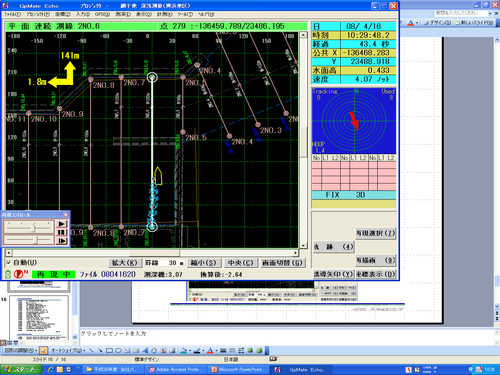Screen dimensions: 500x375
Task: Open the ファイル(F) menu
Action: pyautogui.click(x=12, y=14)
